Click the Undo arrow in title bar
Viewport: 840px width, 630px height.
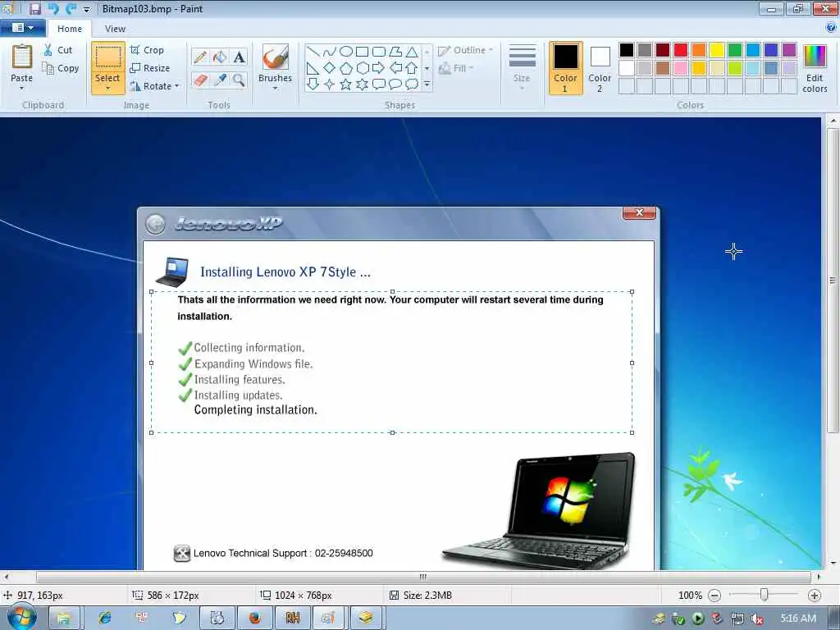pyautogui.click(x=53, y=8)
